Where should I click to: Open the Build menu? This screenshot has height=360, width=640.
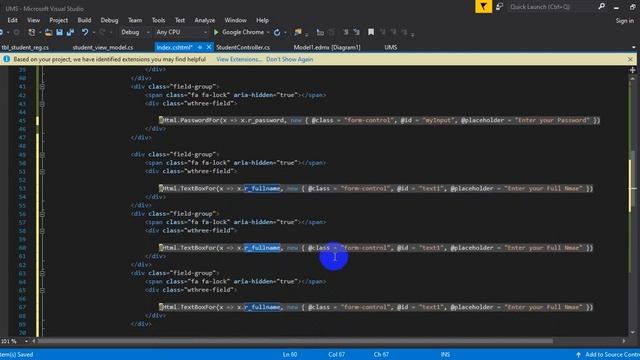84,20
